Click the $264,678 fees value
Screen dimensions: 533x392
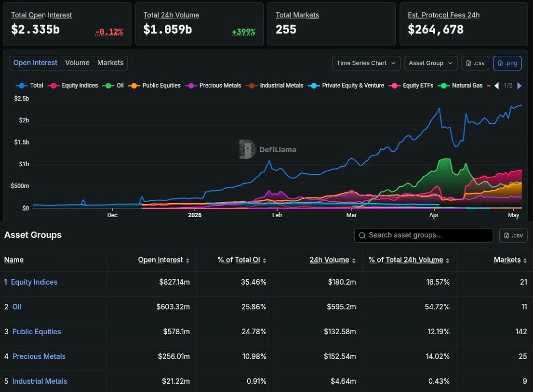[x=436, y=29]
